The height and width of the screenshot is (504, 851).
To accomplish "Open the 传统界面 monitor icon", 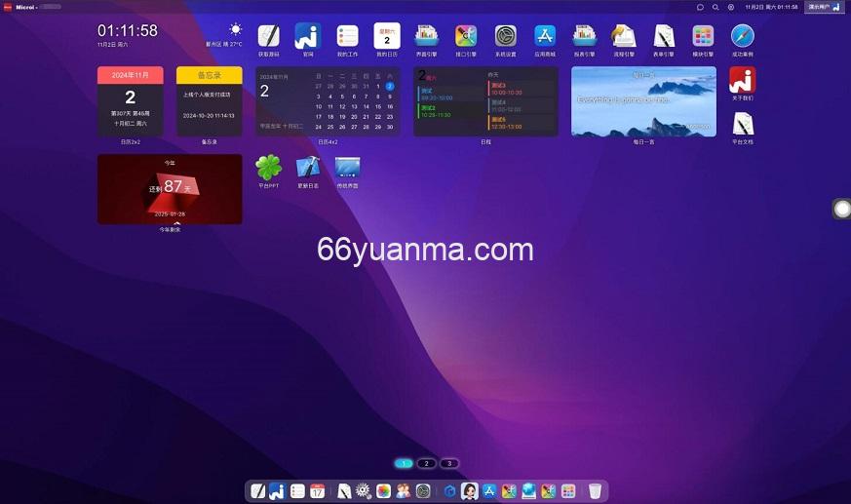I will click(347, 168).
